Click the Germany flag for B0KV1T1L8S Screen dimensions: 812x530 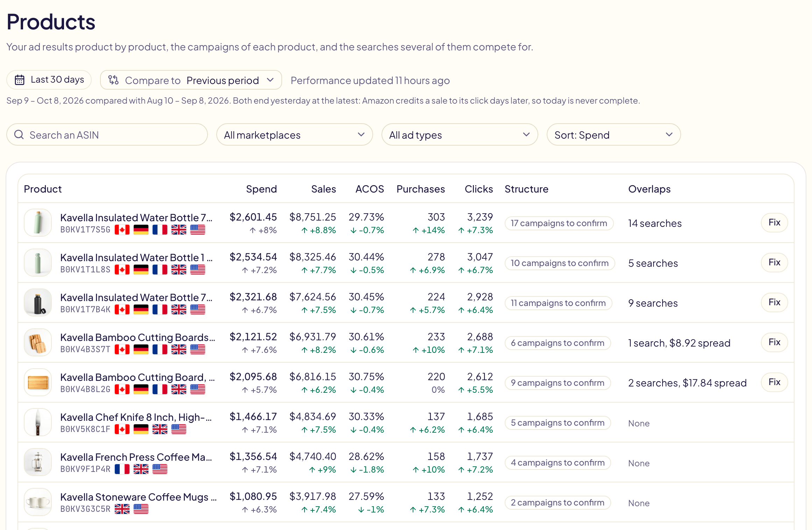pos(141,270)
